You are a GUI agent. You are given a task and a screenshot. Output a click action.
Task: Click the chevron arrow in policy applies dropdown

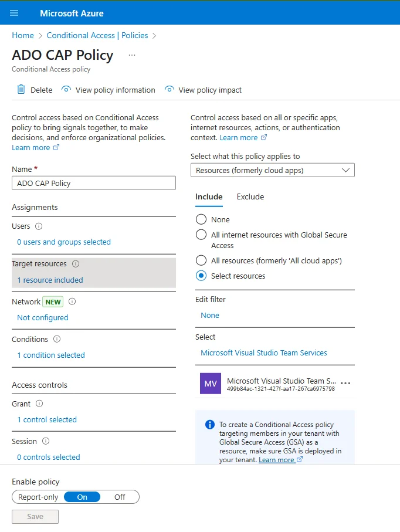click(345, 170)
